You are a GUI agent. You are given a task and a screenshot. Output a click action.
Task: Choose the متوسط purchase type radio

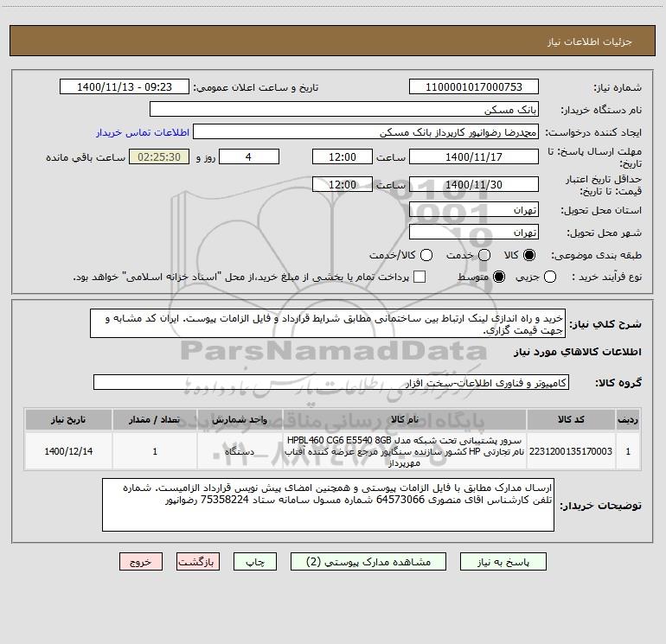pos(499,277)
